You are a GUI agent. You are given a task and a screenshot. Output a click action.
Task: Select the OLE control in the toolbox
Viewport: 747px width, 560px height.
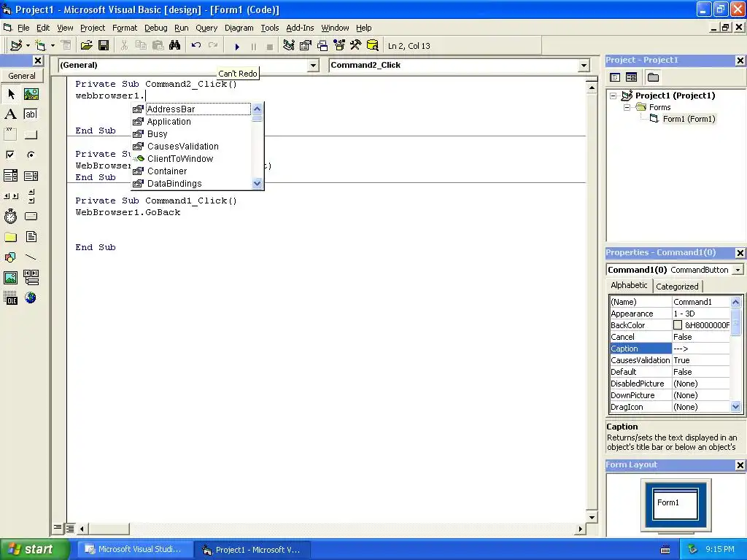tap(11, 297)
